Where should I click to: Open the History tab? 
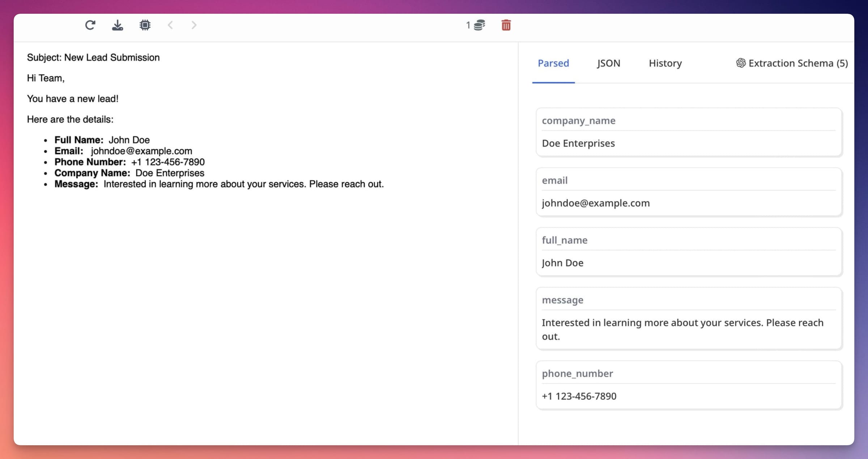pos(665,63)
